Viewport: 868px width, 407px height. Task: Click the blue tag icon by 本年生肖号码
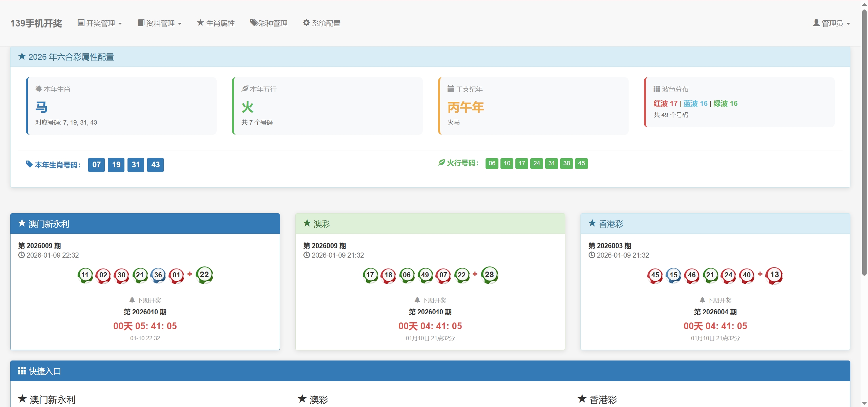pyautogui.click(x=29, y=164)
